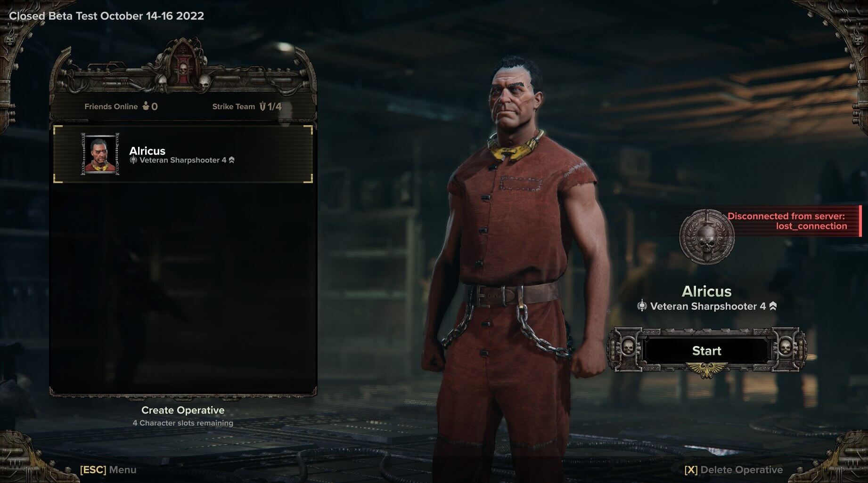Click the class icon beside Veteran Sharpshooter in list

[x=133, y=160]
